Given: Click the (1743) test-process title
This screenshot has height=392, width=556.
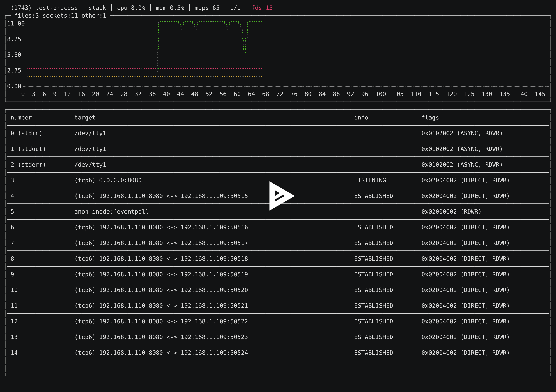Looking at the screenshot, I should (x=44, y=8).
